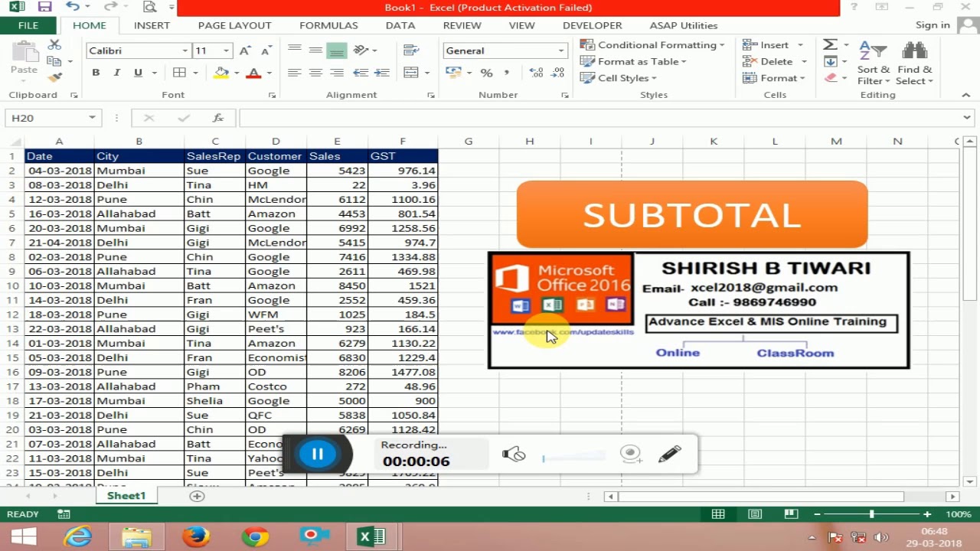Viewport: 980px width, 551px height.
Task: Click Increase Indent icon
Action: pyautogui.click(x=382, y=73)
